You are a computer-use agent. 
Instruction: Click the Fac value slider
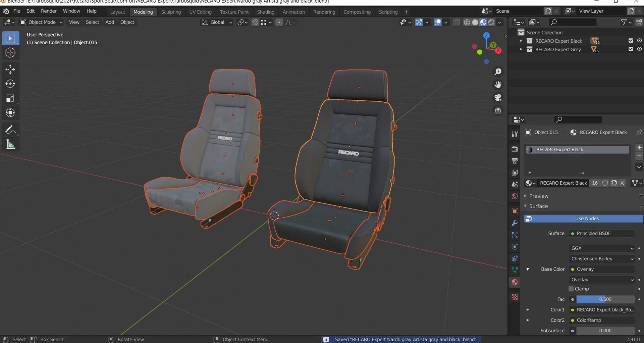(x=605, y=299)
